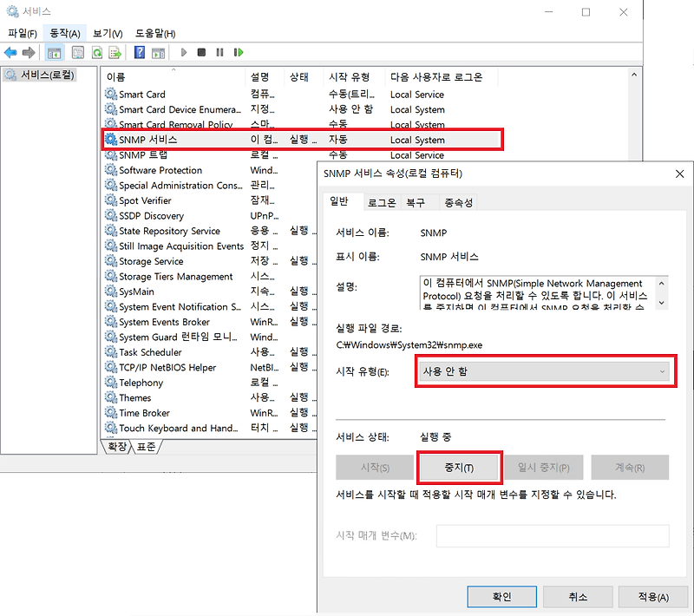This screenshot has width=694, height=616.
Task: Stop the service using the square stop icon
Action: point(202,52)
